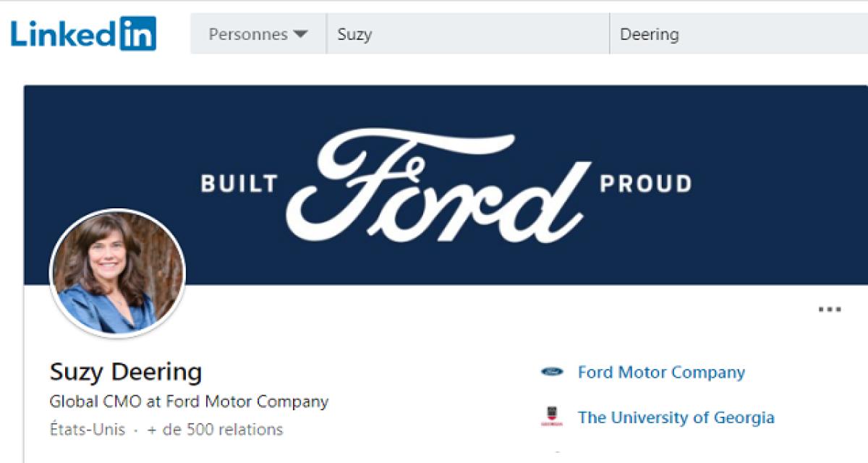The width and height of the screenshot is (868, 463).
Task: Click the arrow next to Personnes
Action: tap(300, 34)
